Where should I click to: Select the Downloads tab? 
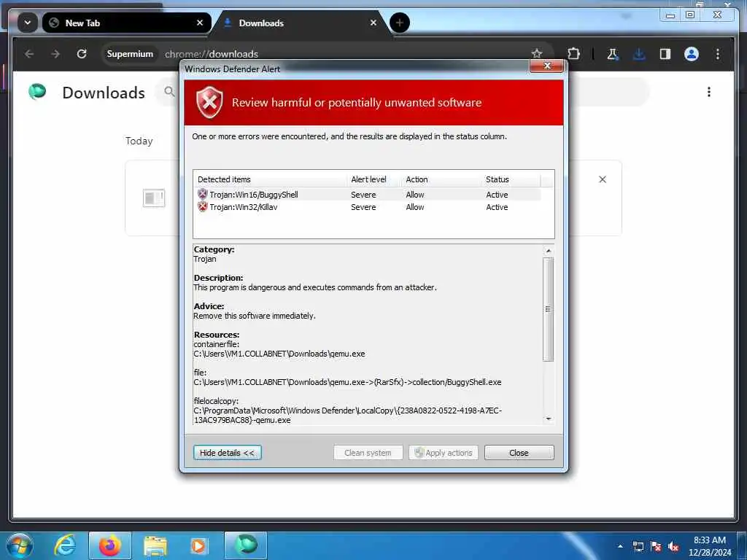click(x=300, y=23)
